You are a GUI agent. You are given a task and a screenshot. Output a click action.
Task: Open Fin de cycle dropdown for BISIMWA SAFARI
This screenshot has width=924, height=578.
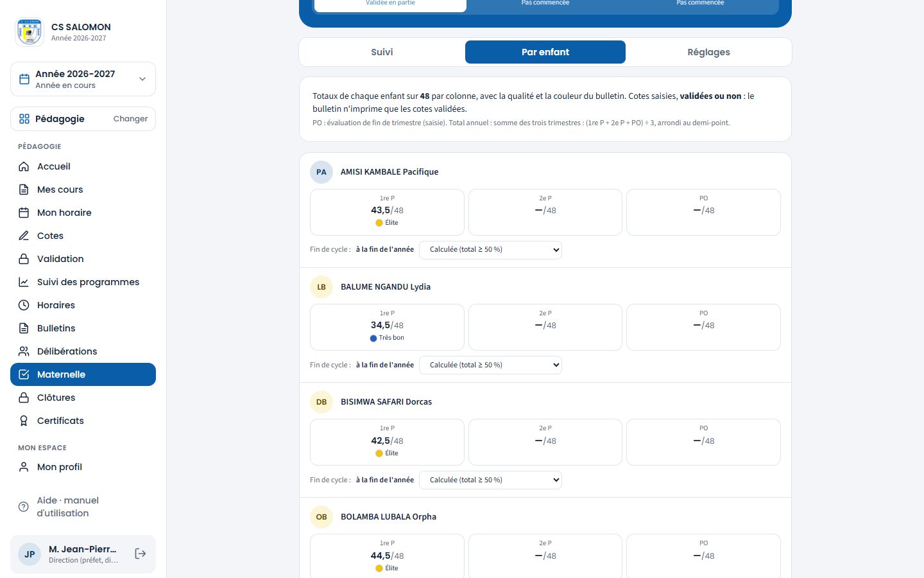coord(490,480)
